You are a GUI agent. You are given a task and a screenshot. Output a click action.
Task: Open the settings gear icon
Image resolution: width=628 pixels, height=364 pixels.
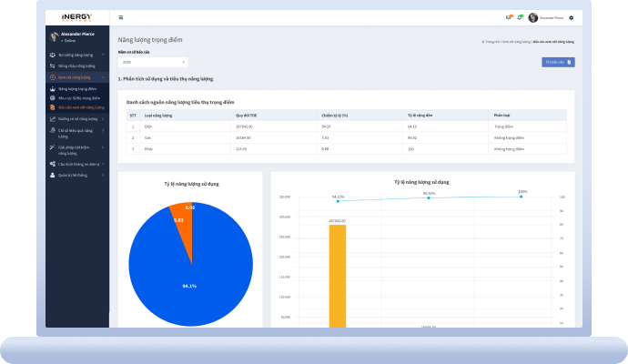coord(572,17)
